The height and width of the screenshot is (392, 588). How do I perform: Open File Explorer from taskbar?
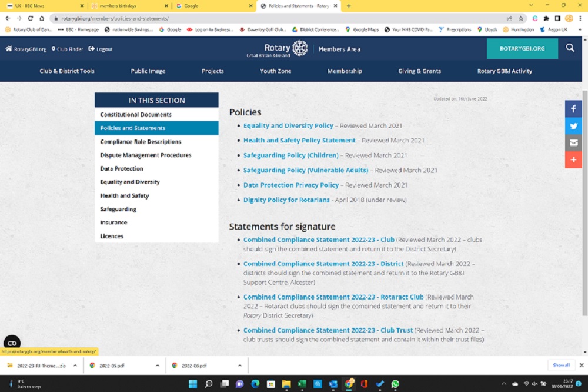tap(286, 384)
